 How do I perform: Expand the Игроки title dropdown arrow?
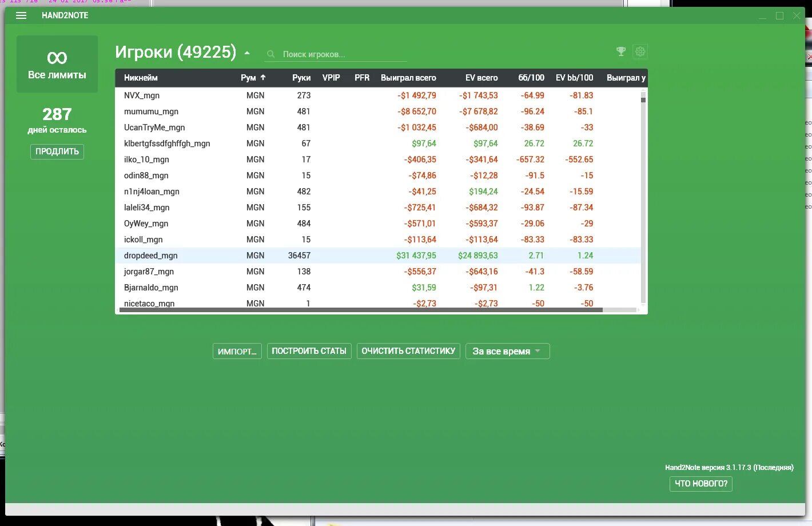click(x=247, y=53)
